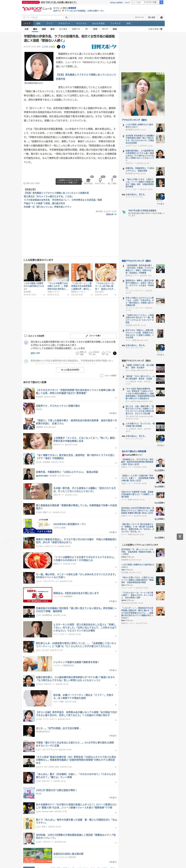
Task: Select the エキスパート tab
Action: click(x=64, y=24)
